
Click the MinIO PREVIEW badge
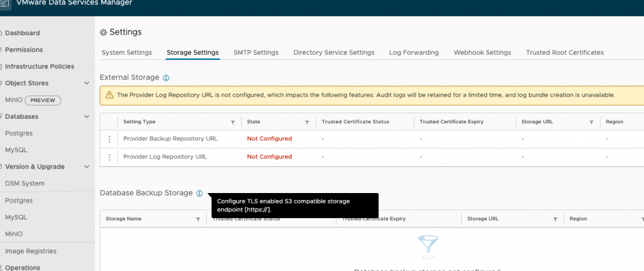click(x=43, y=100)
